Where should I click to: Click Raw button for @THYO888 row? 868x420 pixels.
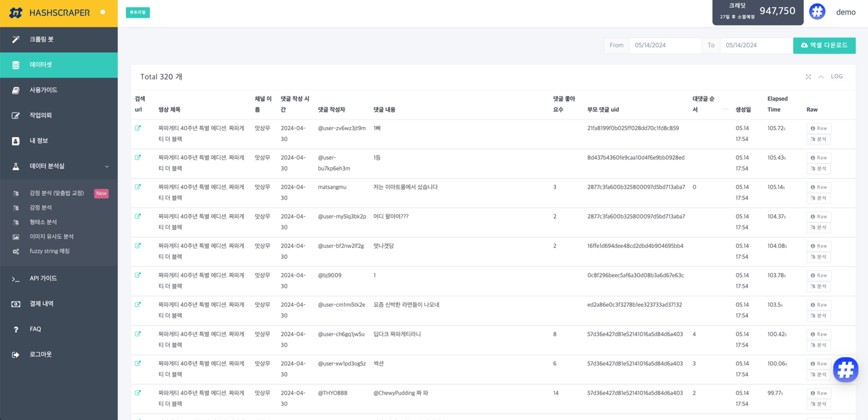pos(818,393)
